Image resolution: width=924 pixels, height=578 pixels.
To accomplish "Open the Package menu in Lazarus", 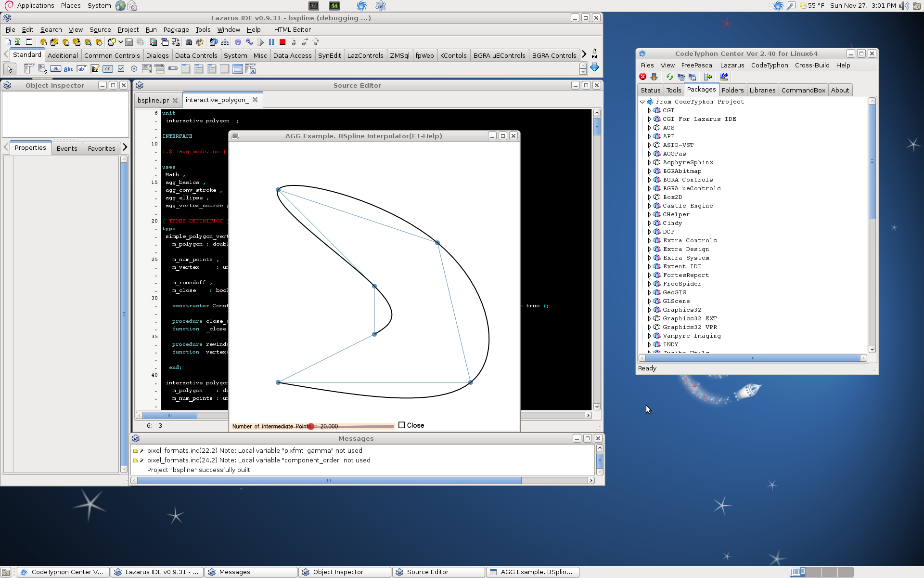I will coord(176,29).
